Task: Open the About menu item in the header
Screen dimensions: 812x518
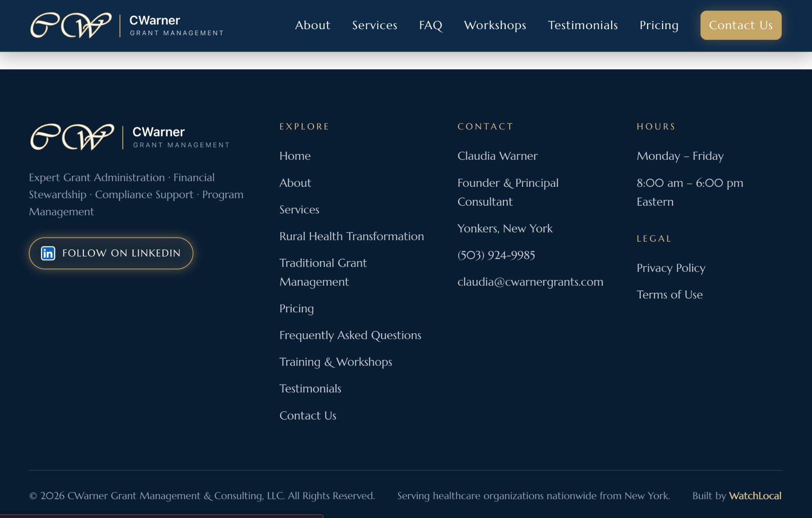Action: tap(312, 25)
